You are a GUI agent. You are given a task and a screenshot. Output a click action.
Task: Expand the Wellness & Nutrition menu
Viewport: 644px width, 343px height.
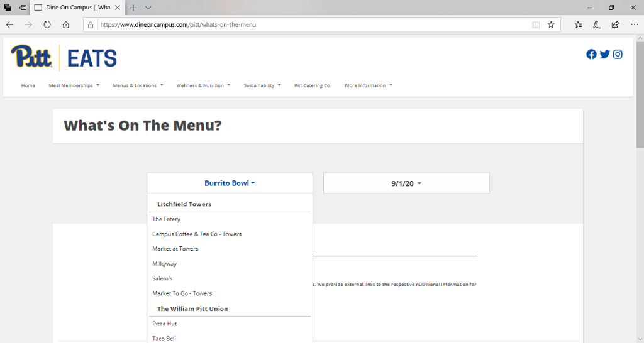click(x=203, y=85)
